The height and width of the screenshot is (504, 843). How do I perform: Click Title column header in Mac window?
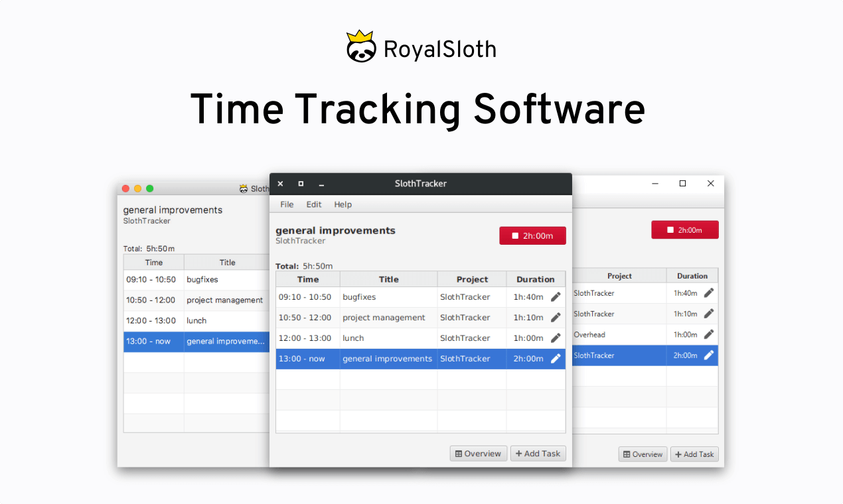[227, 262]
